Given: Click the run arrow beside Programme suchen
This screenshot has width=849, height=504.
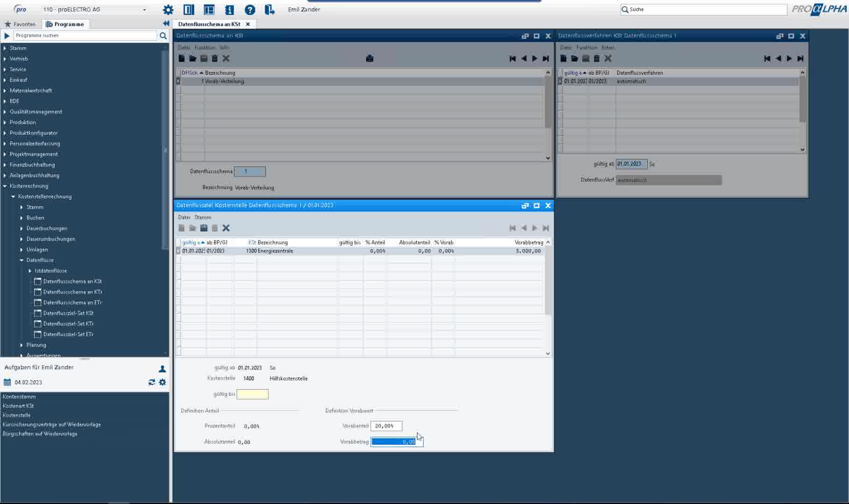Looking at the screenshot, I should tap(7, 35).
